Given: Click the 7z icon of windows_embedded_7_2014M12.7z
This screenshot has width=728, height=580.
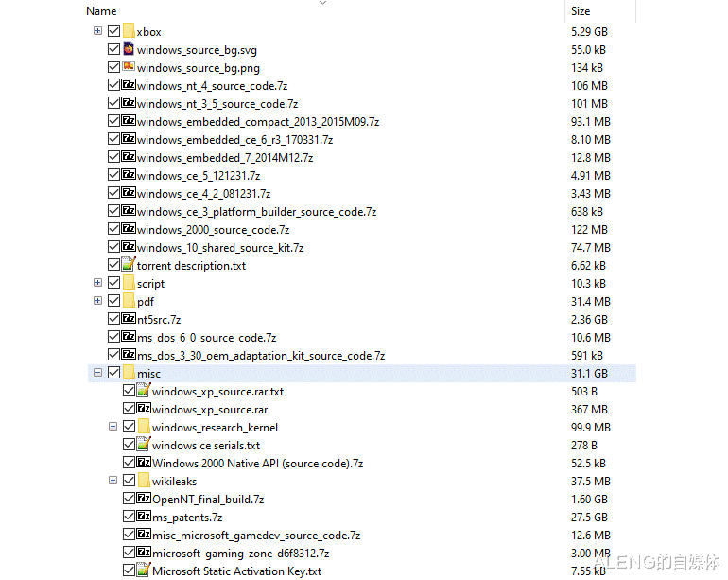Looking at the screenshot, I should coord(129,157).
